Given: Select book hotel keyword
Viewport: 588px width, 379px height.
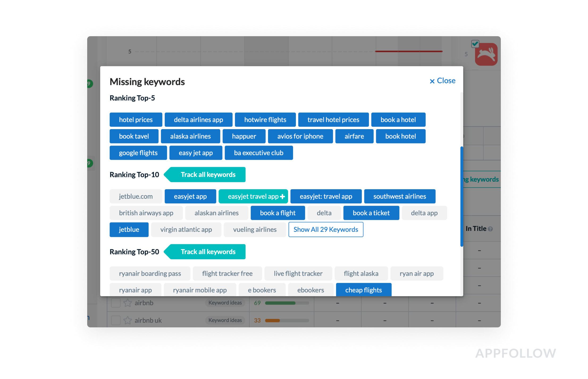Looking at the screenshot, I should (x=401, y=136).
